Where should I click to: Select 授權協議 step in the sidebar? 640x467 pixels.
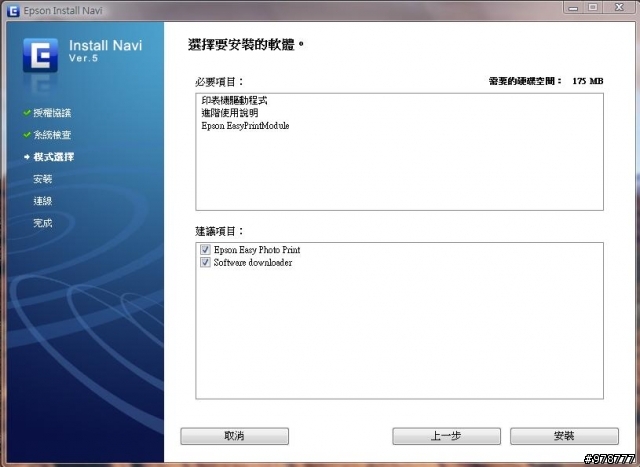(x=52, y=113)
